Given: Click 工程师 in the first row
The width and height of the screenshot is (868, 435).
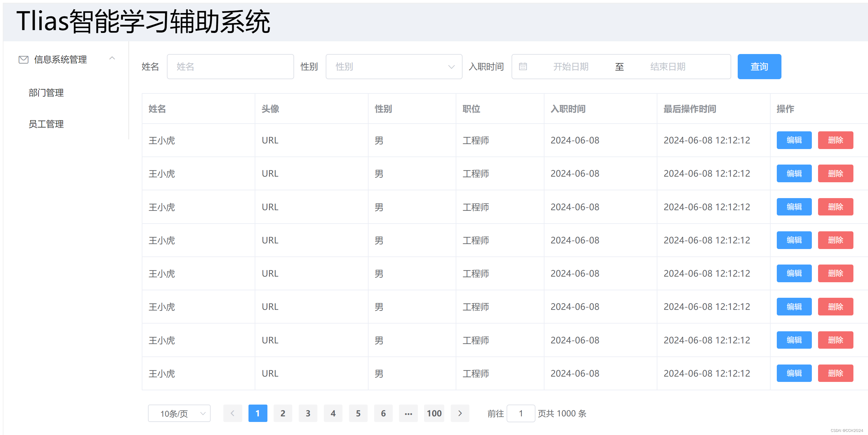Looking at the screenshot, I should click(476, 140).
